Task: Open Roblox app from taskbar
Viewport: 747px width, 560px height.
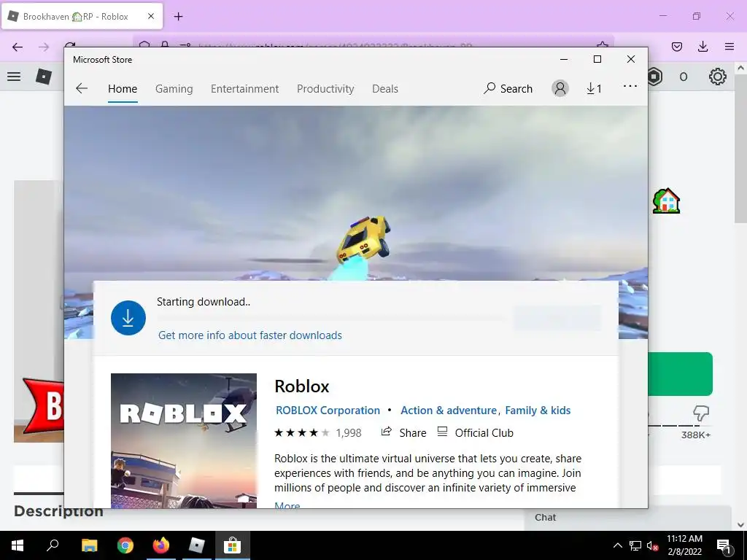Action: point(197,545)
